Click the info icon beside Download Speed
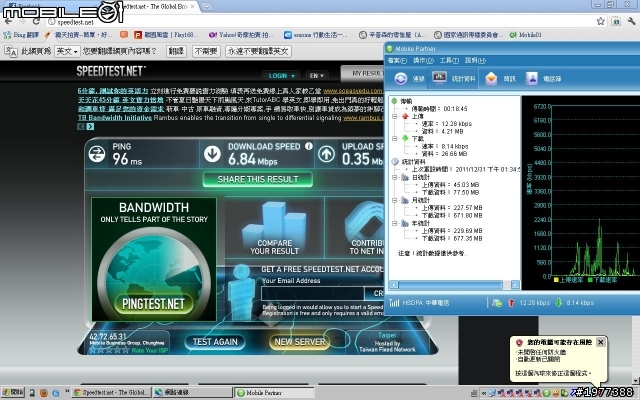640x400 pixels. 309,146
